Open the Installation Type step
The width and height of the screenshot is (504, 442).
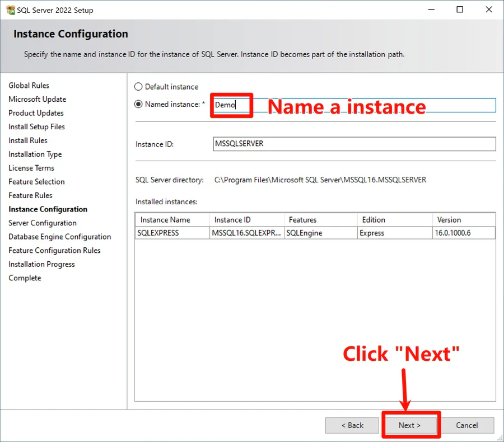pyautogui.click(x=35, y=154)
